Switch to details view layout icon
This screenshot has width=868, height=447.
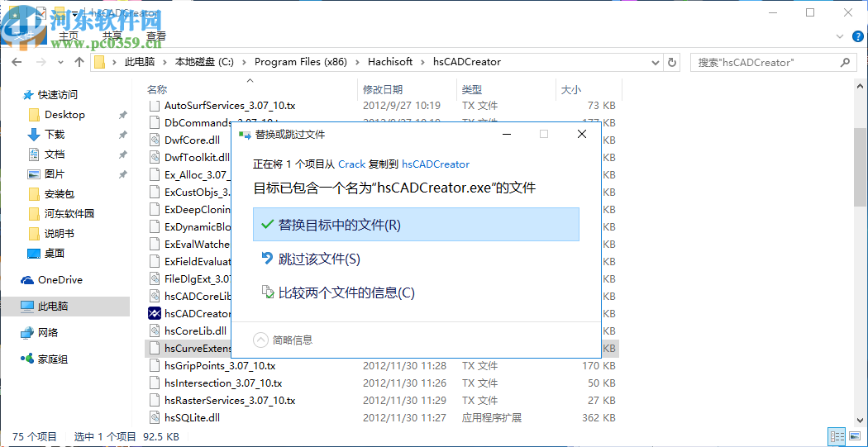[837, 436]
